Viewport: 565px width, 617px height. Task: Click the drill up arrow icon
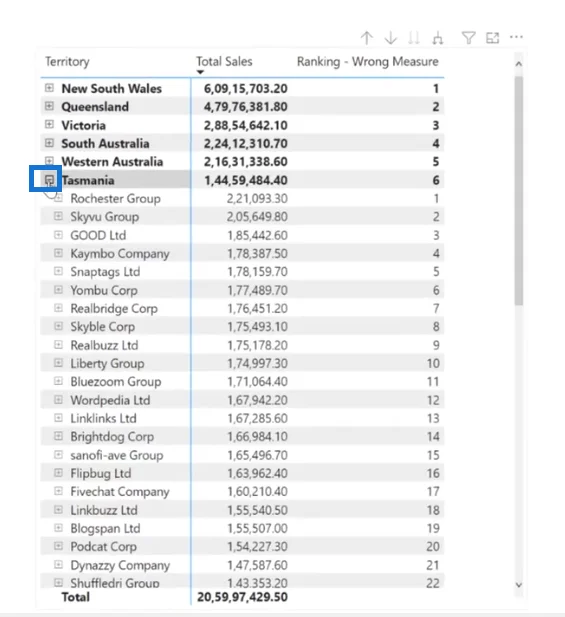367,38
